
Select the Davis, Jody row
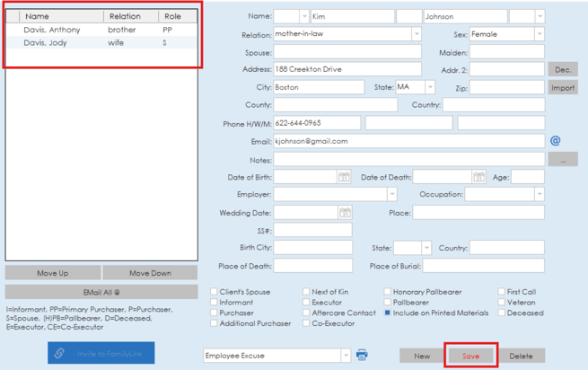[45, 42]
